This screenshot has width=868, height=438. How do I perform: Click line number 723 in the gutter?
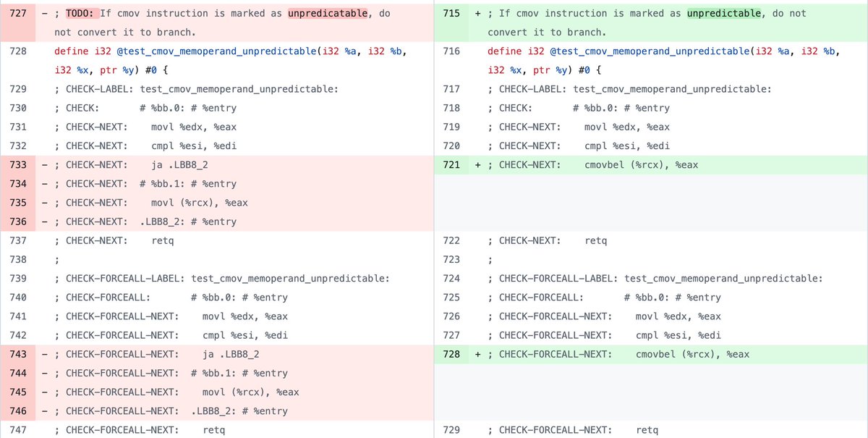click(451, 259)
